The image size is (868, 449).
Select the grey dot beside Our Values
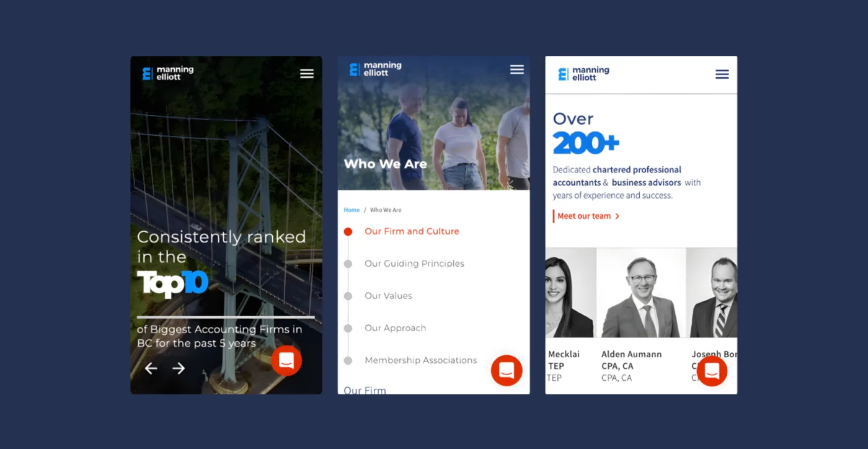tap(348, 296)
